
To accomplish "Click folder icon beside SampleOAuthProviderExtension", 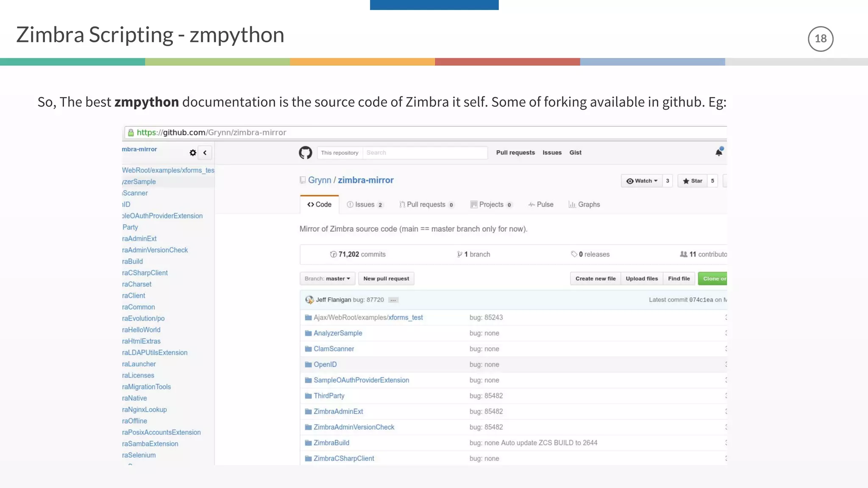I will pyautogui.click(x=308, y=380).
